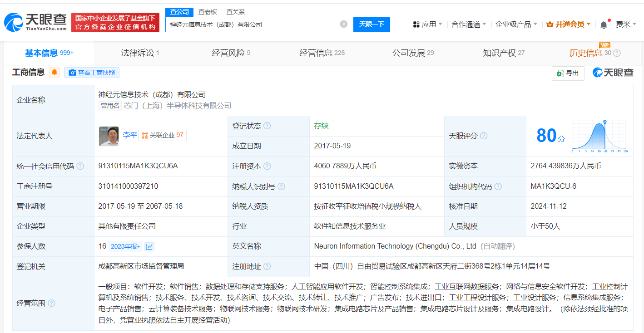The image size is (644, 333).
Task: Click the 成立日期 value 2017-05-19
Action: coord(332,146)
